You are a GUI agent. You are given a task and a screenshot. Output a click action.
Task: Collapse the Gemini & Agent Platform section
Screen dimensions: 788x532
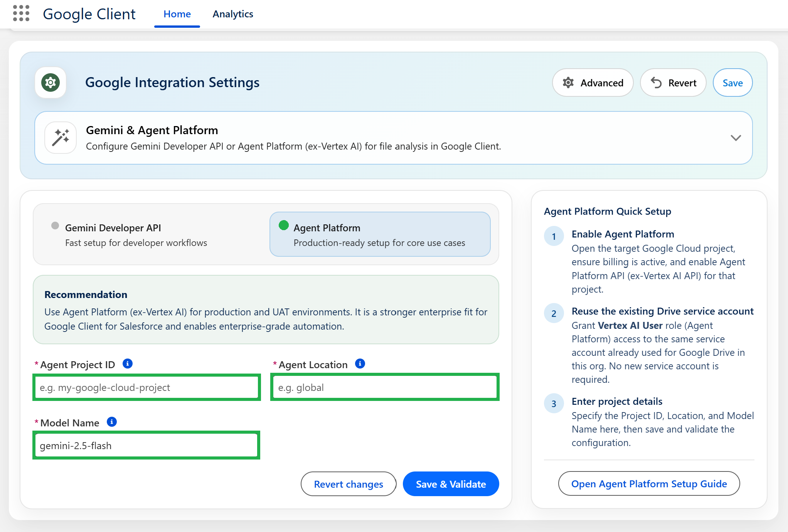coord(736,138)
